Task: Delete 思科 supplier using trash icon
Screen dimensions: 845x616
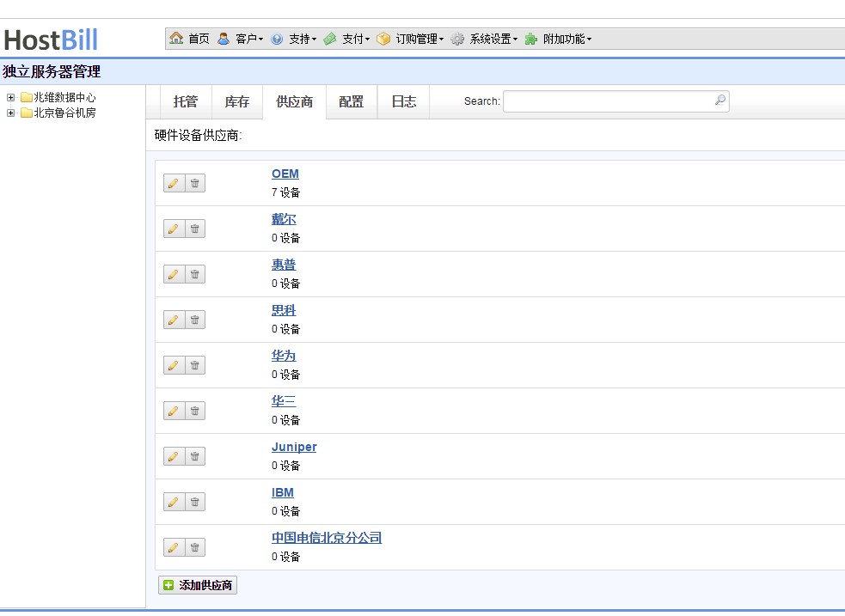Action: 195,320
